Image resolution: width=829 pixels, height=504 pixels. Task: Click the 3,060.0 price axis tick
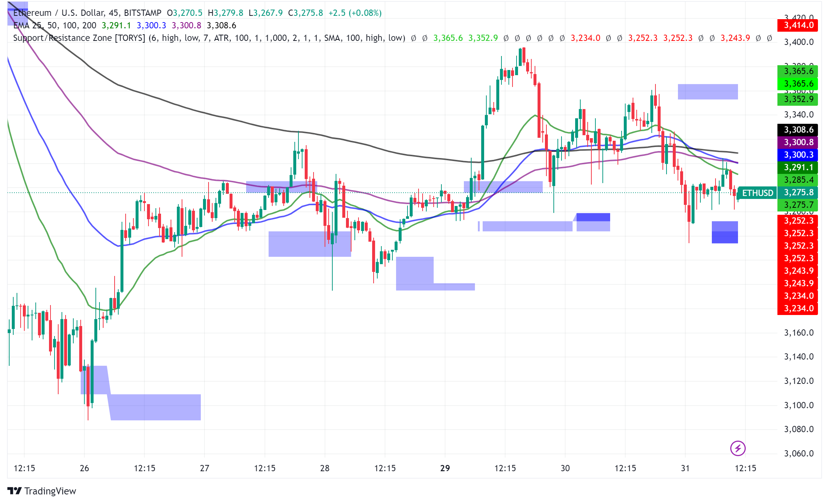coord(799,454)
